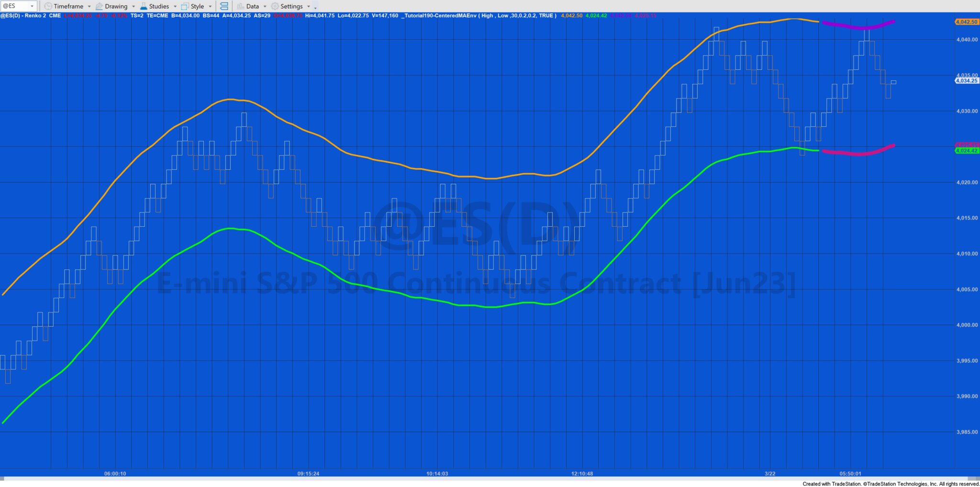Click the toolbar overflow arrow icon

click(315, 8)
